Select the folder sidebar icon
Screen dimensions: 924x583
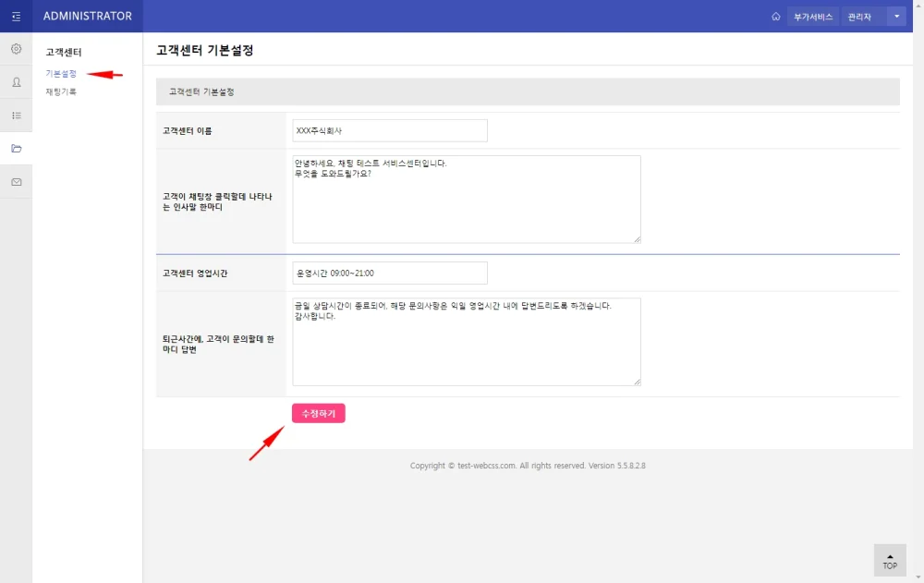pos(17,149)
